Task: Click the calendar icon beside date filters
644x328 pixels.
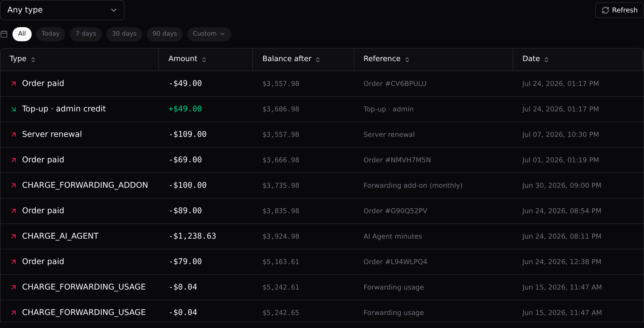Action: point(4,34)
